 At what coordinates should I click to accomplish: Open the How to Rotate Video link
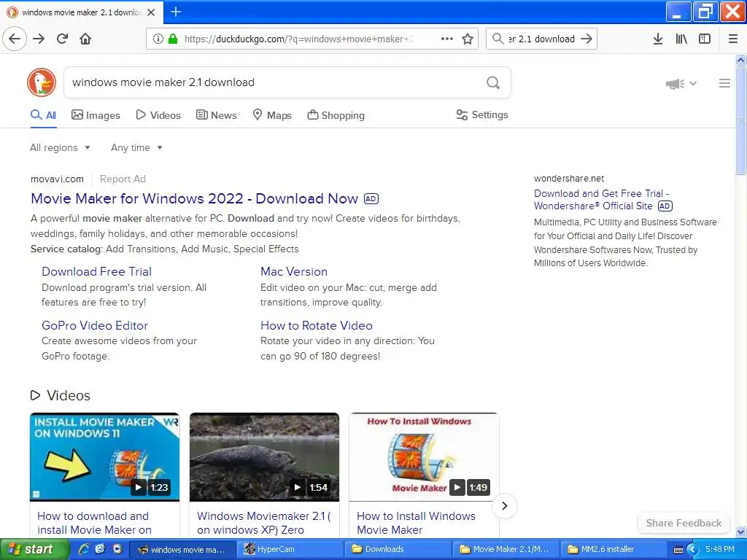(317, 325)
